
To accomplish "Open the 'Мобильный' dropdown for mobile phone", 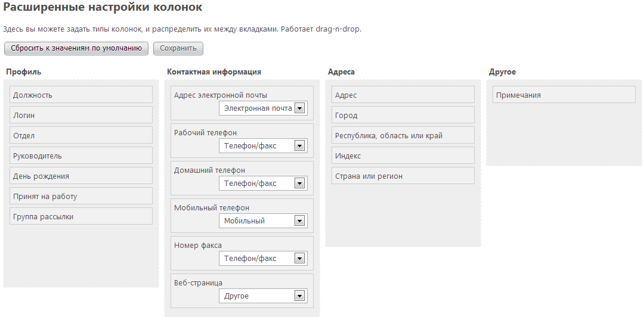I will coord(263,221).
